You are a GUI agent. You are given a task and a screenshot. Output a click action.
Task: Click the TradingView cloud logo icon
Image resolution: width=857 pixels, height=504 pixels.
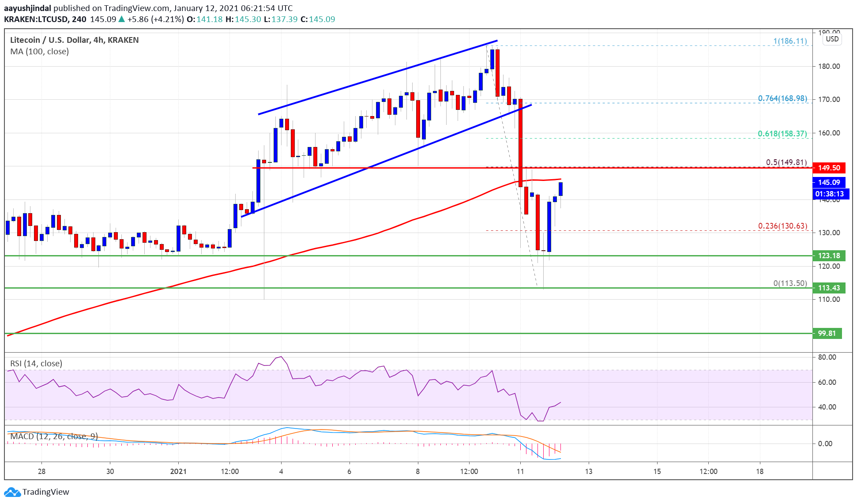(x=12, y=492)
